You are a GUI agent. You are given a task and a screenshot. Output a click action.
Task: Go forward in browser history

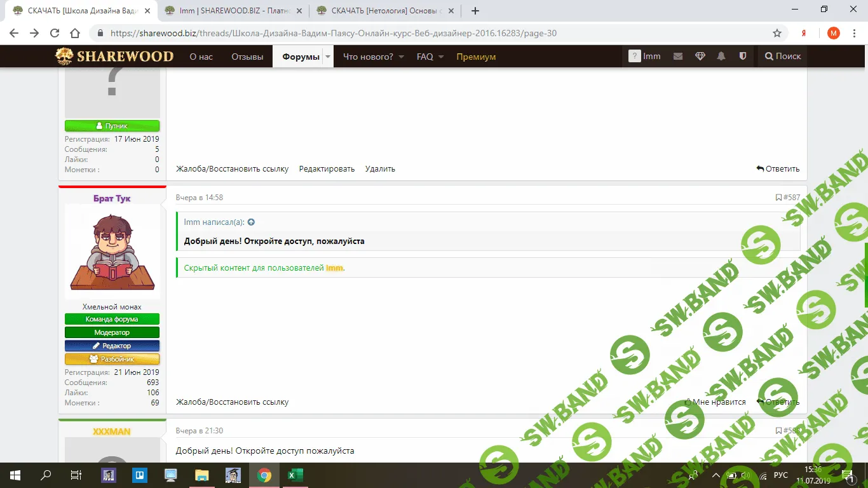point(34,33)
